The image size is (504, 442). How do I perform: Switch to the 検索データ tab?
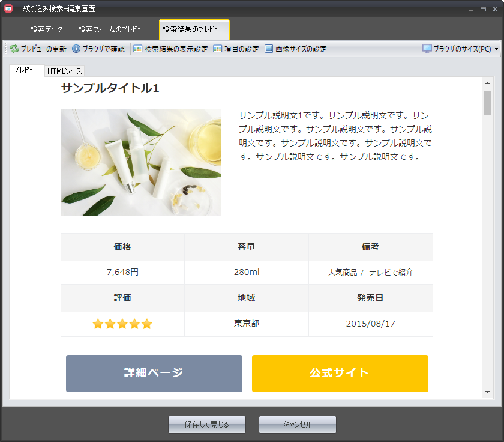click(x=46, y=29)
